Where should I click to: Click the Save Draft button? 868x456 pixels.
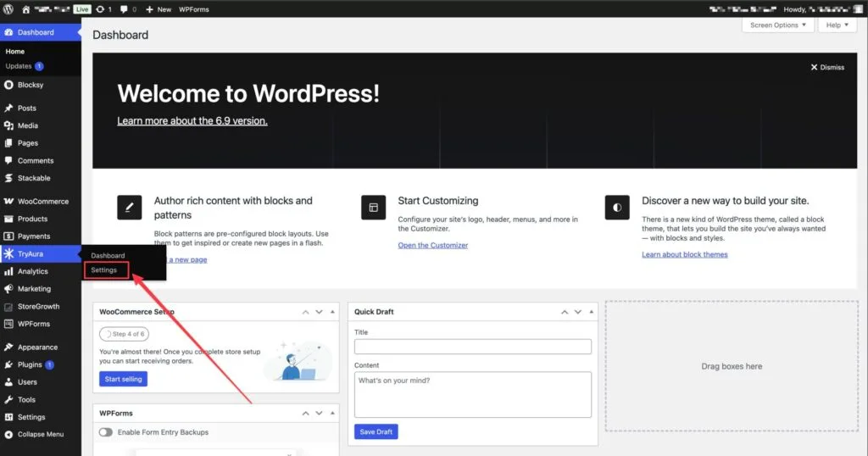(376, 431)
